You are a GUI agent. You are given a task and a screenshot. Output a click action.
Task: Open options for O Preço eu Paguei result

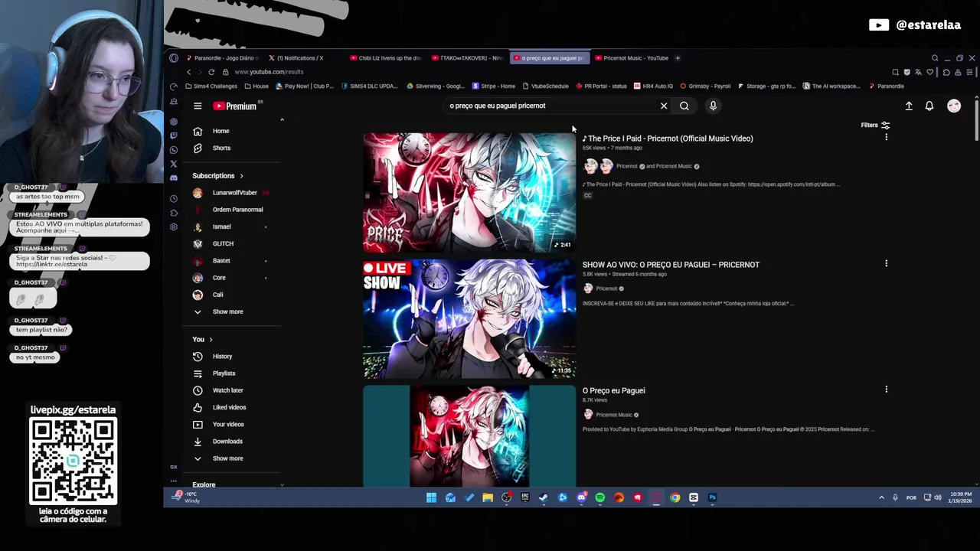click(x=886, y=390)
